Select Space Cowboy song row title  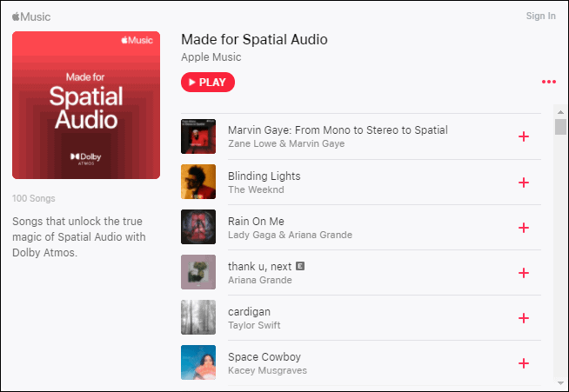click(264, 357)
